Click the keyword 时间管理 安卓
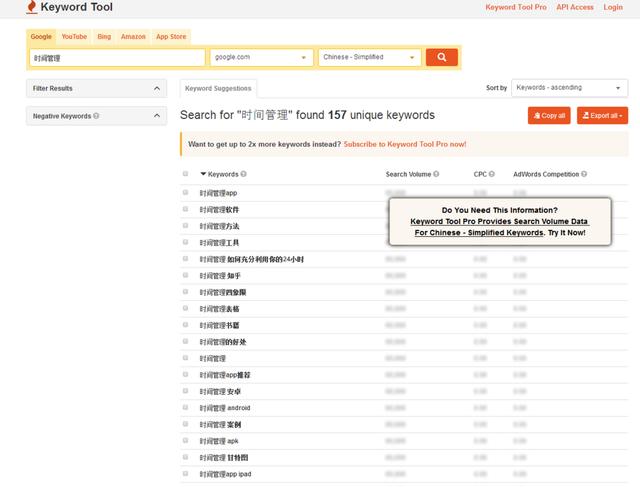640x487 pixels. [220, 391]
